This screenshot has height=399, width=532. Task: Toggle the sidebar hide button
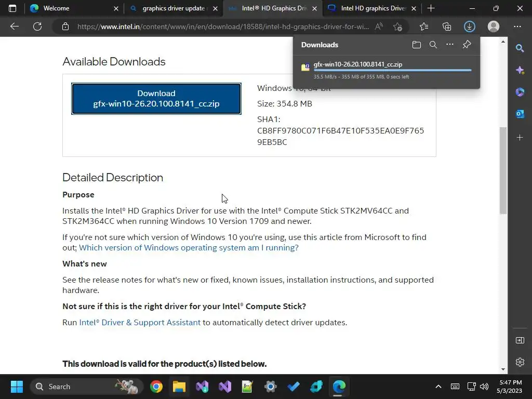click(520, 340)
